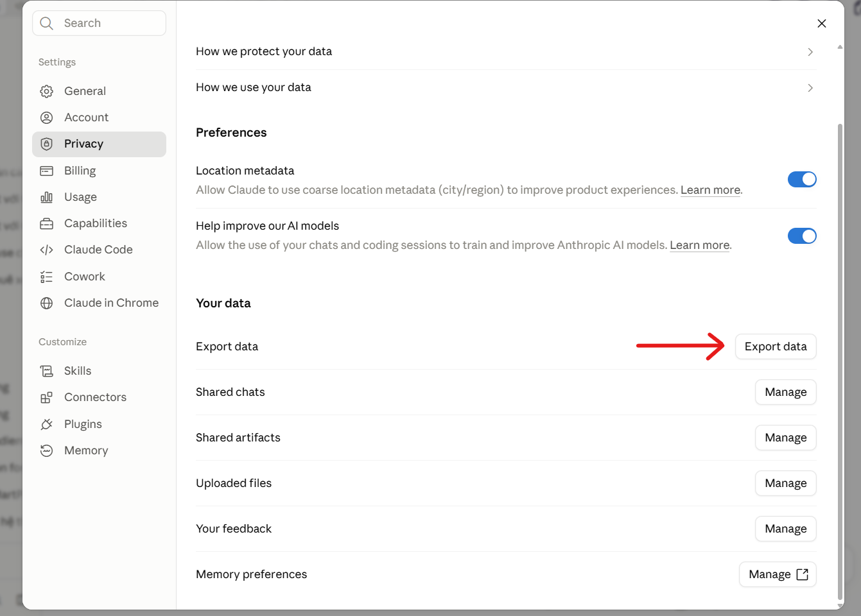Disable the Location metadata toggle
Viewport: 861px width, 616px height.
802,180
